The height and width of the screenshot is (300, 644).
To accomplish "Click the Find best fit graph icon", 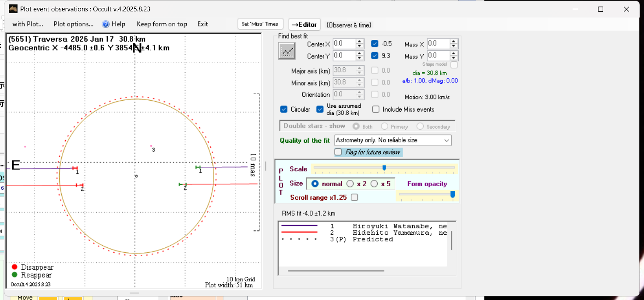I will (x=287, y=51).
